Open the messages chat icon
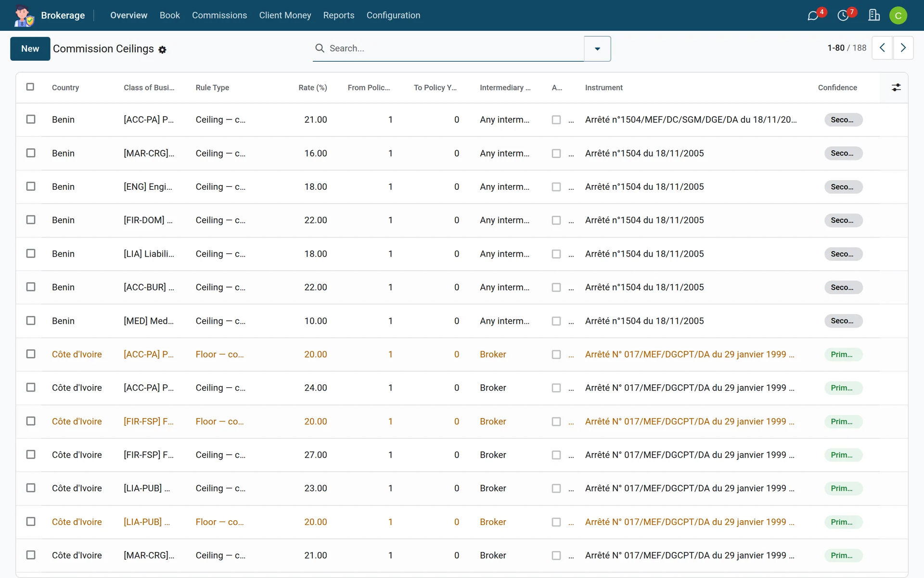The image size is (924, 578). pyautogui.click(x=813, y=15)
